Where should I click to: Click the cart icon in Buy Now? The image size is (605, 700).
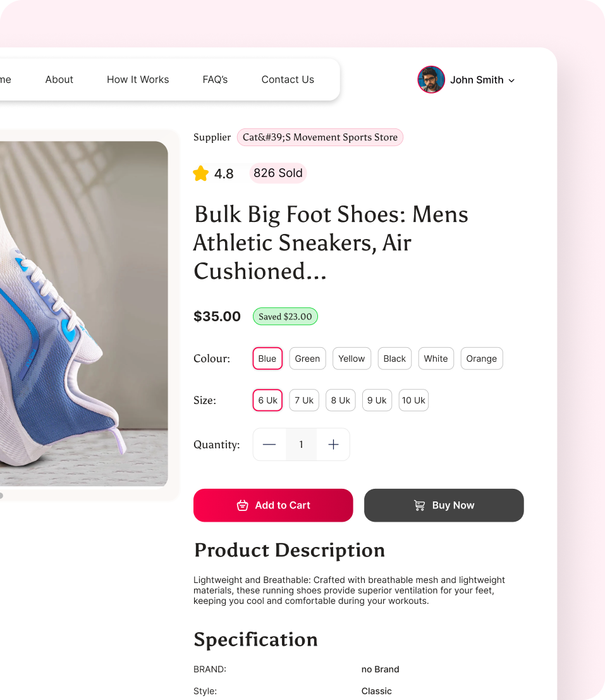419,505
